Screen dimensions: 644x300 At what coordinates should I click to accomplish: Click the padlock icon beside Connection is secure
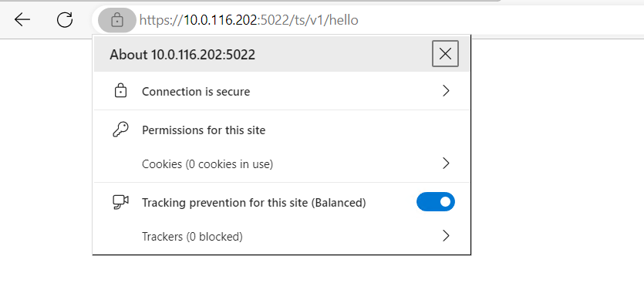120,91
